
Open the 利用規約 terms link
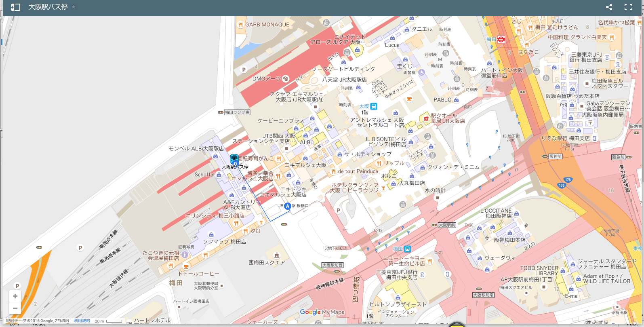tap(82, 321)
